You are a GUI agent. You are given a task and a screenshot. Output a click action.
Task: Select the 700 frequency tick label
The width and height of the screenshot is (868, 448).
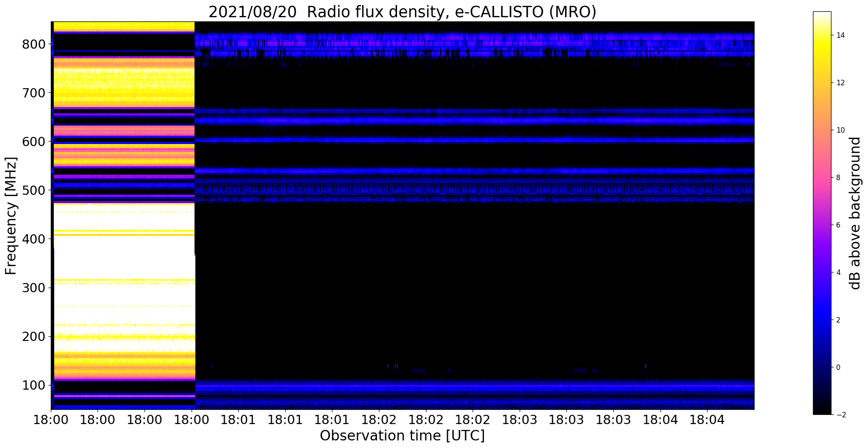[33, 93]
